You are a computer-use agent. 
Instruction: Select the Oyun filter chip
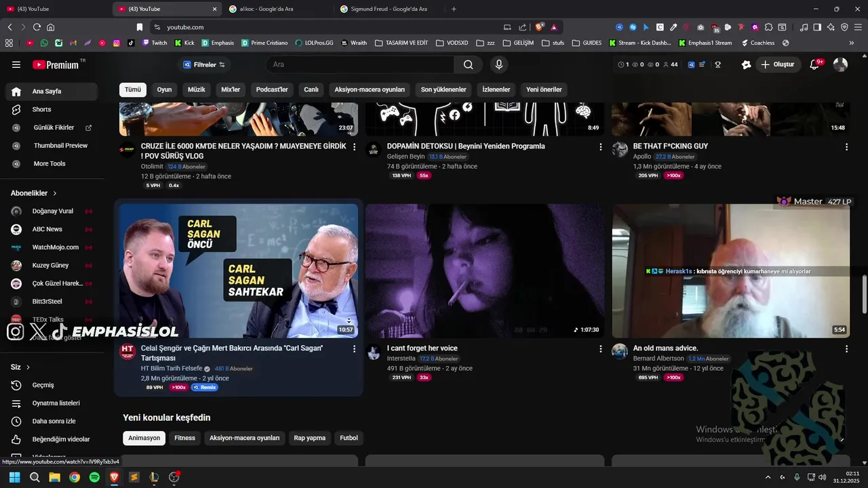(x=164, y=89)
